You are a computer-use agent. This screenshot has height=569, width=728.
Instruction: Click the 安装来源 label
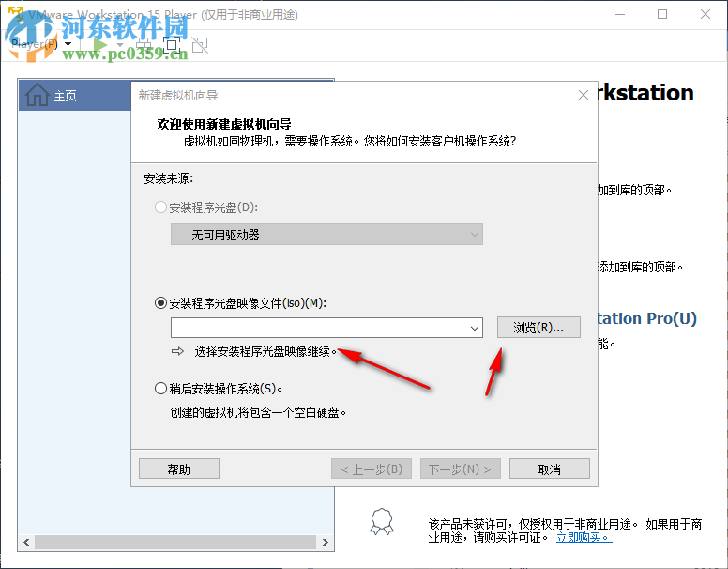[168, 178]
